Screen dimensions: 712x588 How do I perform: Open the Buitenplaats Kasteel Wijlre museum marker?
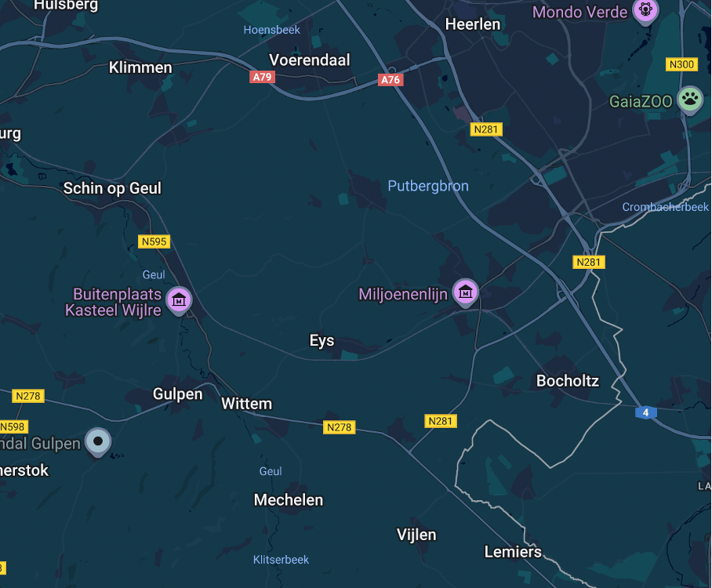point(180,300)
